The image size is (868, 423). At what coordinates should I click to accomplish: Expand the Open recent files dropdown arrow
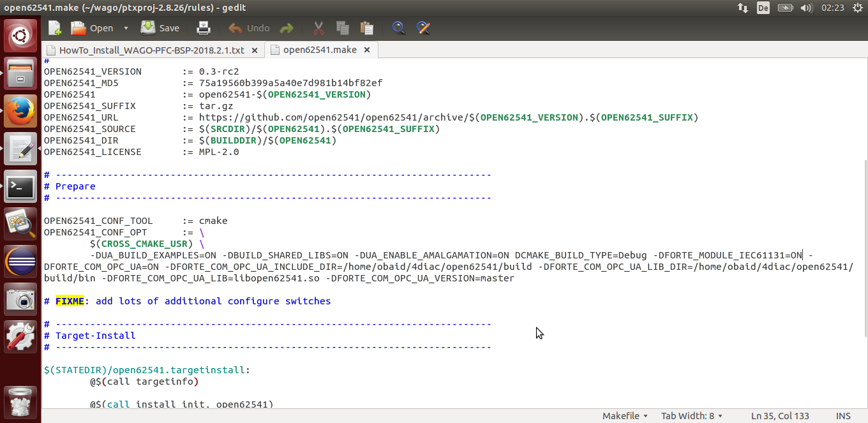coord(126,28)
